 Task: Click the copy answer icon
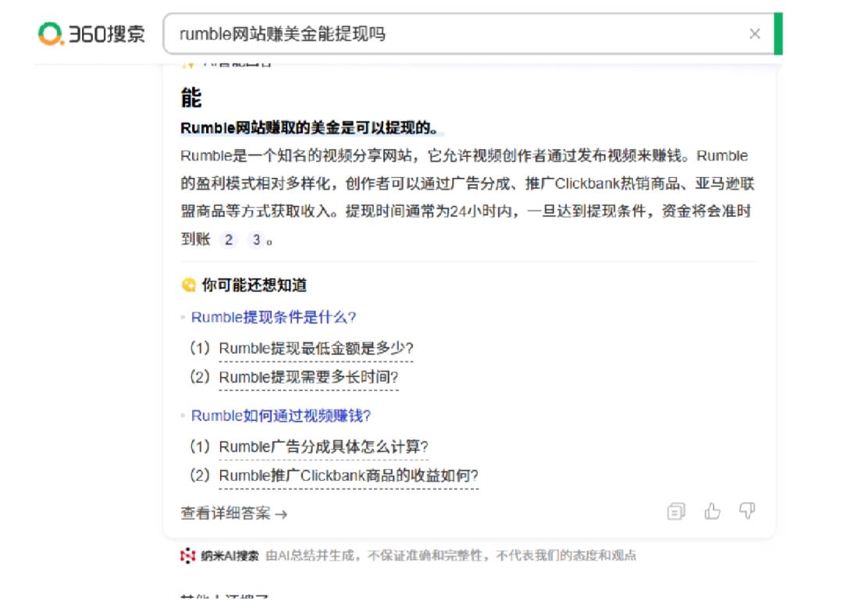tap(676, 511)
